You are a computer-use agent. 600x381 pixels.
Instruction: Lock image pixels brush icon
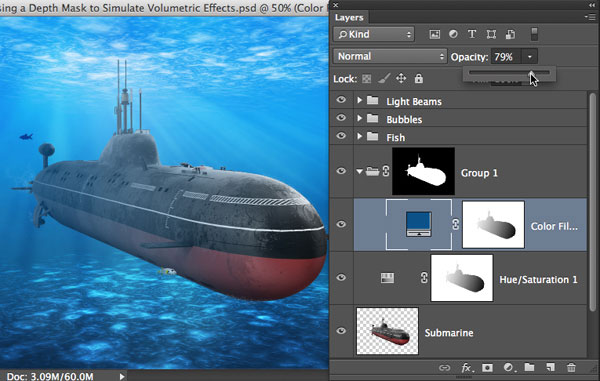(x=384, y=78)
